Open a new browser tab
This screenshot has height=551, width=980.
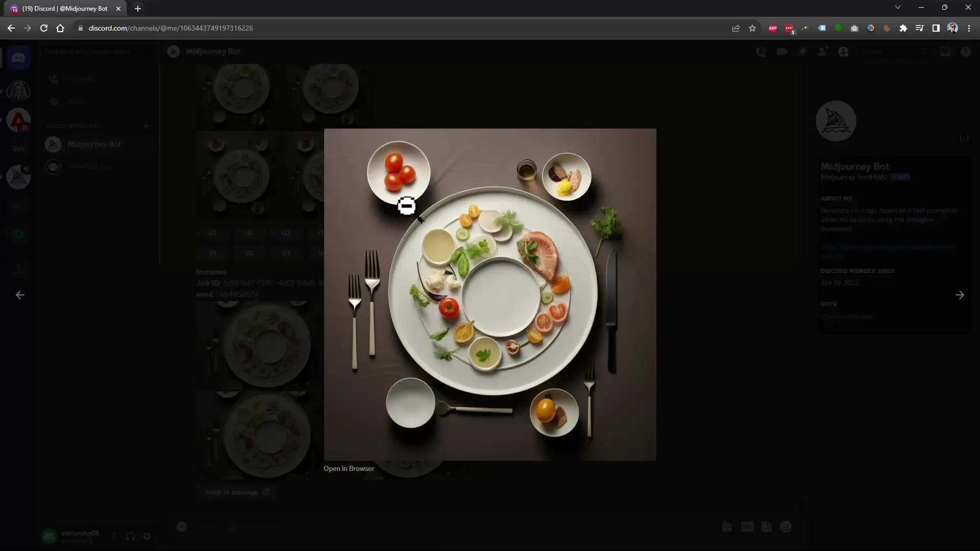138,9
